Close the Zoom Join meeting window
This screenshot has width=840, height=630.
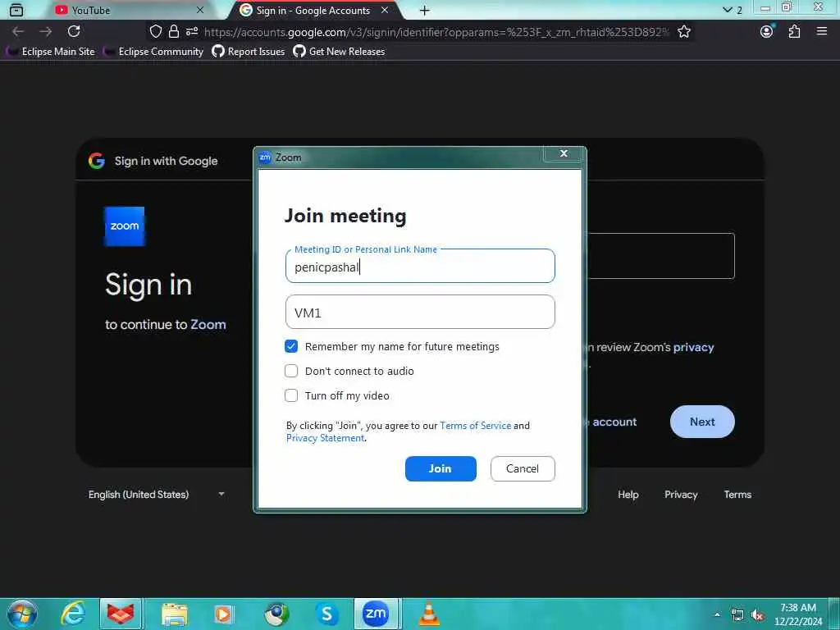[564, 153]
